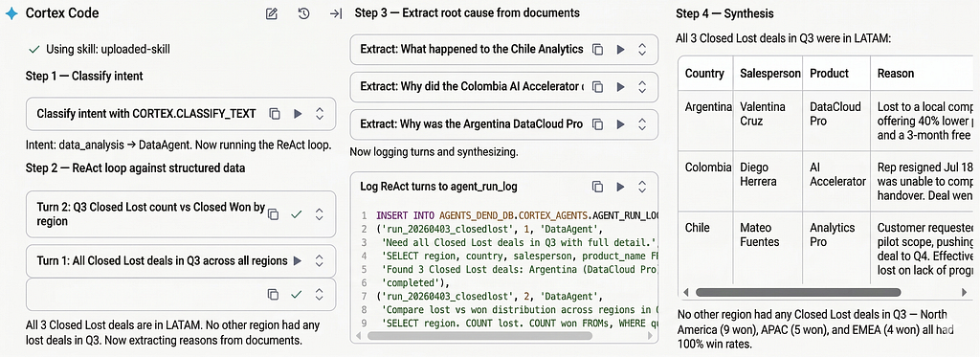
Task: Click the Turn 2 completed checkmark
Action: 297,214
